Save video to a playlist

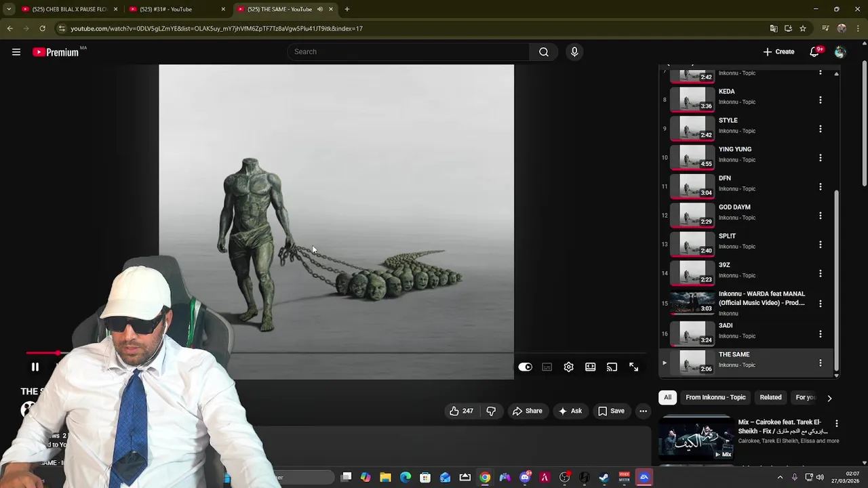pyautogui.click(x=611, y=411)
